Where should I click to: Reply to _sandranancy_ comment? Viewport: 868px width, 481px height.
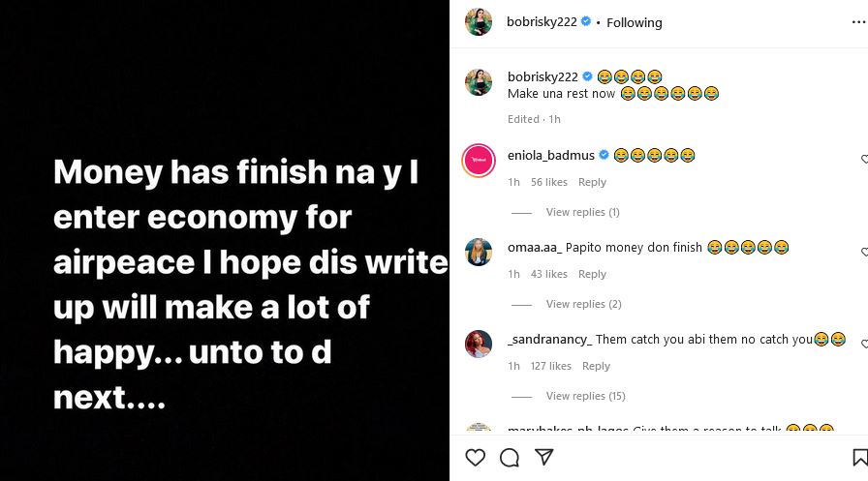tap(596, 366)
